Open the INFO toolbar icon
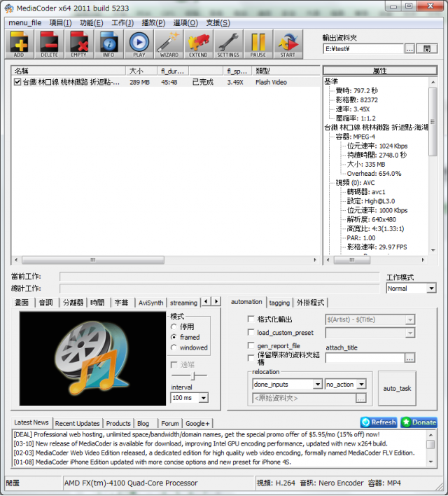This screenshot has height=496, width=448. click(108, 44)
